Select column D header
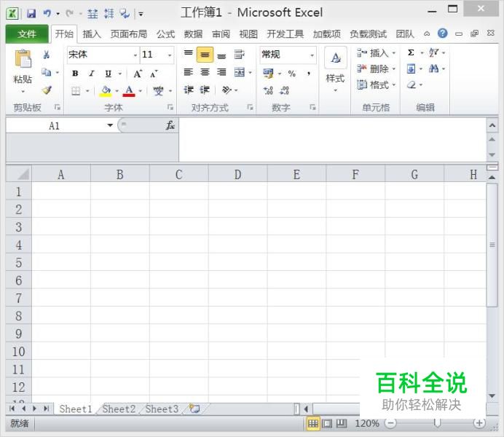The height and width of the screenshot is (437, 504). point(237,175)
